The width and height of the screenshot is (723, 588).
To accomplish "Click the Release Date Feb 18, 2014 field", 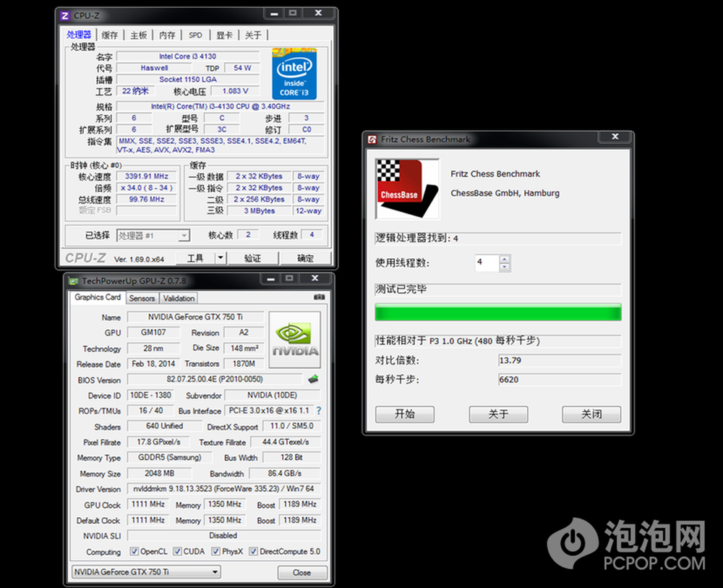I will (153, 364).
